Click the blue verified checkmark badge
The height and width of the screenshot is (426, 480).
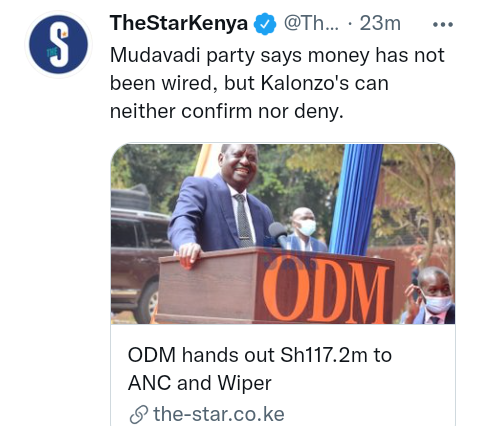pos(265,24)
